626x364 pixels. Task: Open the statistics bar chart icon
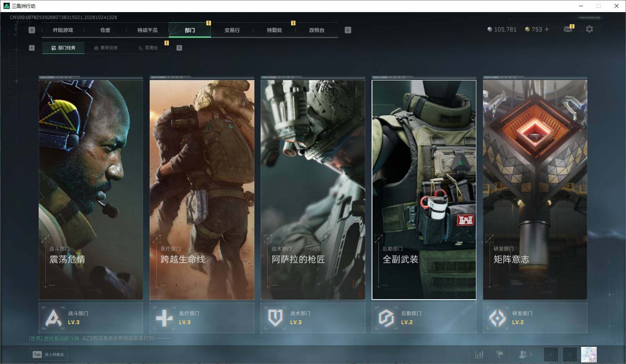(479, 354)
